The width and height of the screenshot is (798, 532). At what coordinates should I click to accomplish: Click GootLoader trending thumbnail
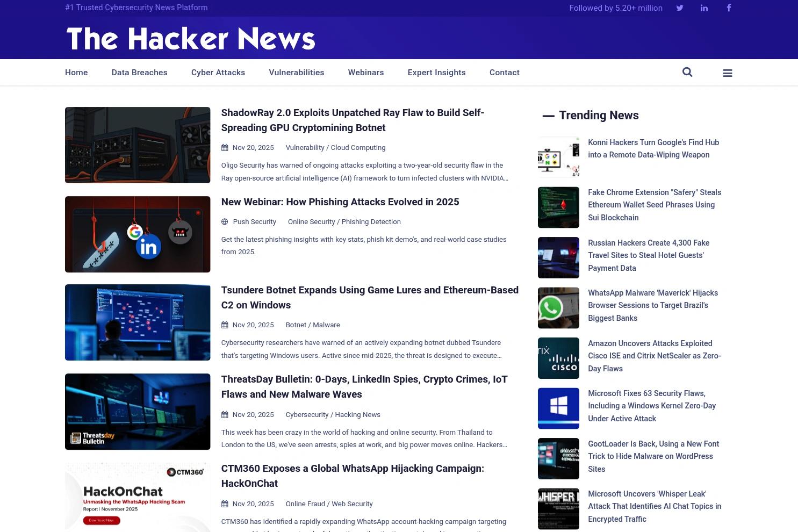click(x=558, y=458)
